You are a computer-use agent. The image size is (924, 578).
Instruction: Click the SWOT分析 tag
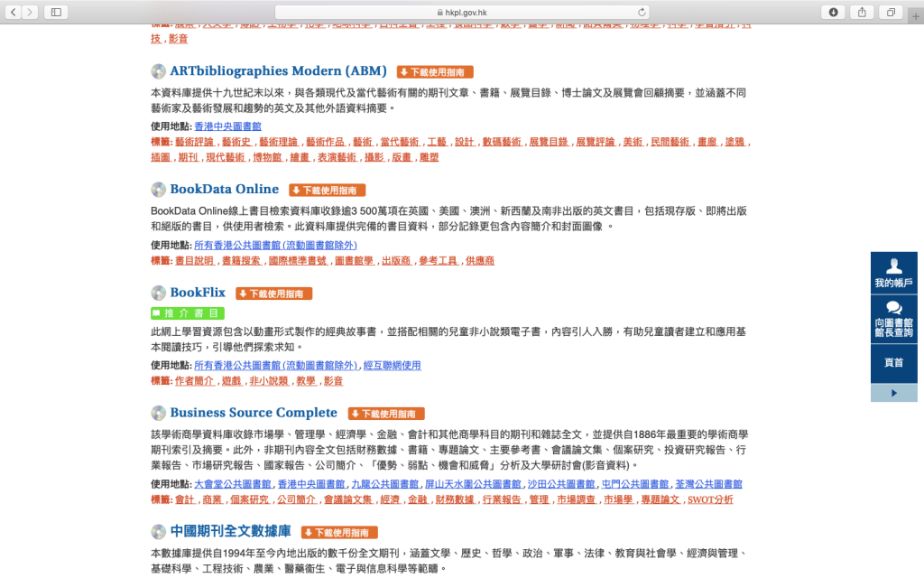[x=710, y=499]
